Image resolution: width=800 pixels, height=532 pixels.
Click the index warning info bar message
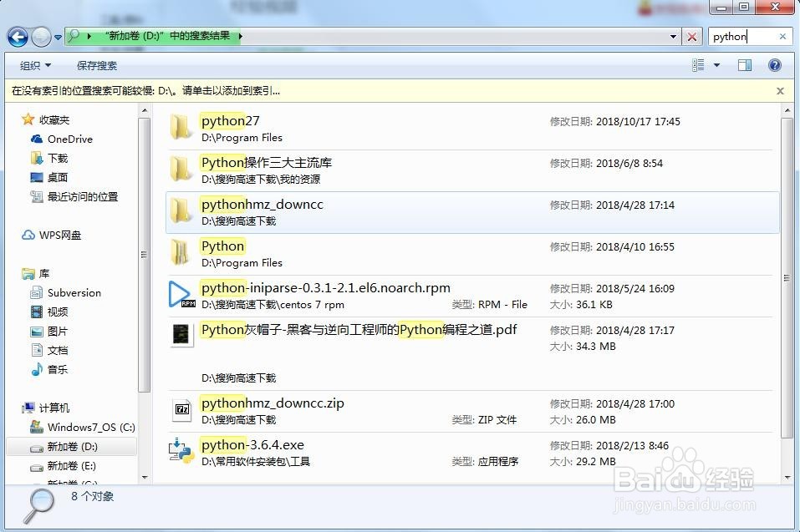146,91
